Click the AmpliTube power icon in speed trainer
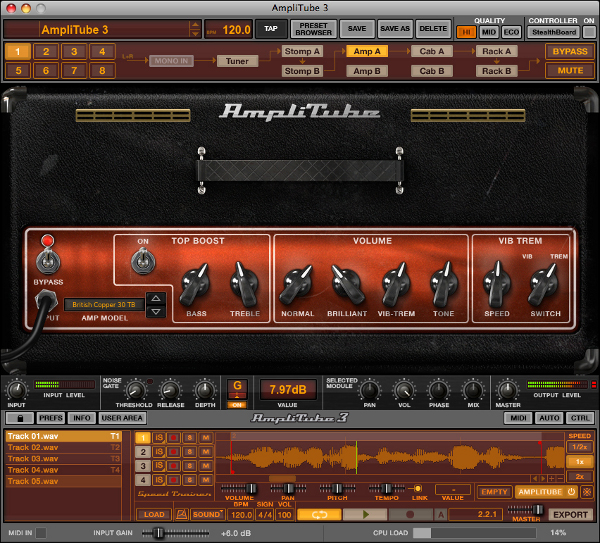Viewport: 600px width, 543px height. 571,492
